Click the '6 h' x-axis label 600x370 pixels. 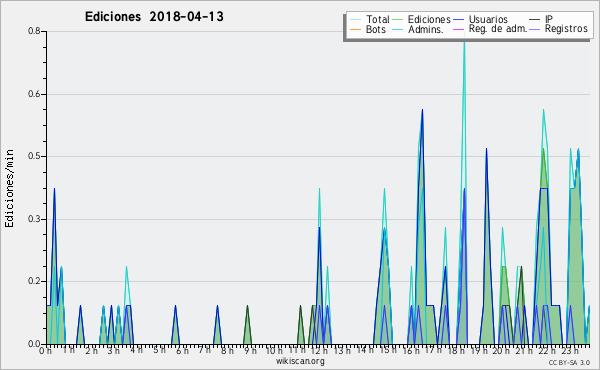(x=182, y=351)
